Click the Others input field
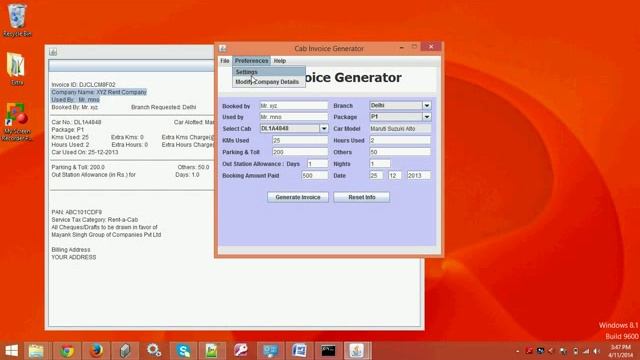The width and height of the screenshot is (640, 360). point(400,152)
